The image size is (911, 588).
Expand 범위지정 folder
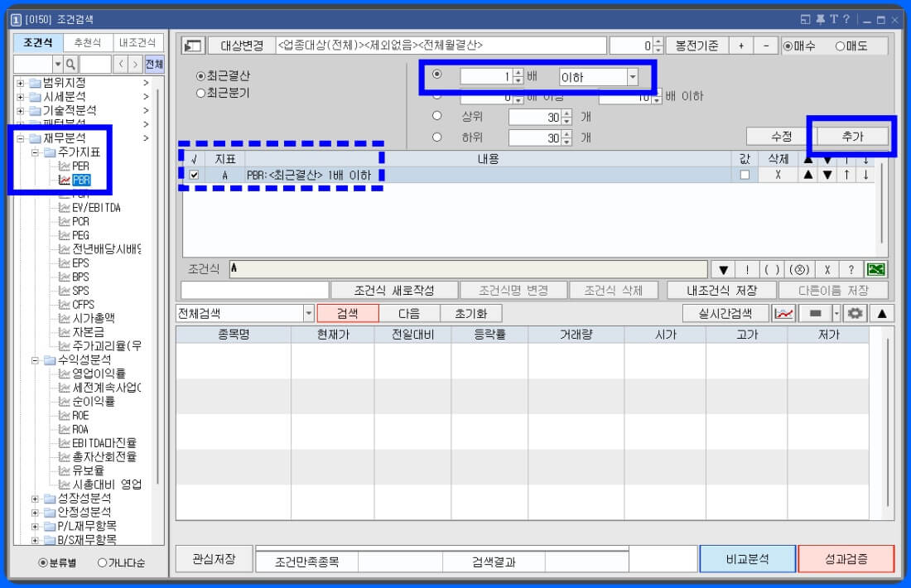pyautogui.click(x=21, y=83)
